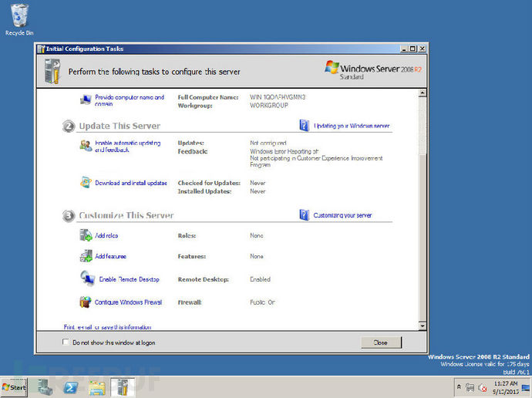Click the scrollbar down arrow
This screenshot has width=532, height=398.
[x=422, y=326]
